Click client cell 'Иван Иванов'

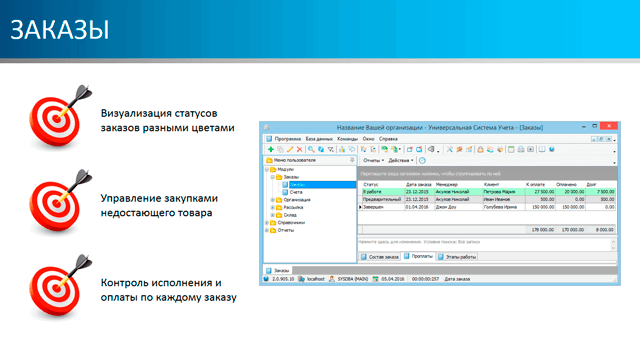tap(504, 200)
